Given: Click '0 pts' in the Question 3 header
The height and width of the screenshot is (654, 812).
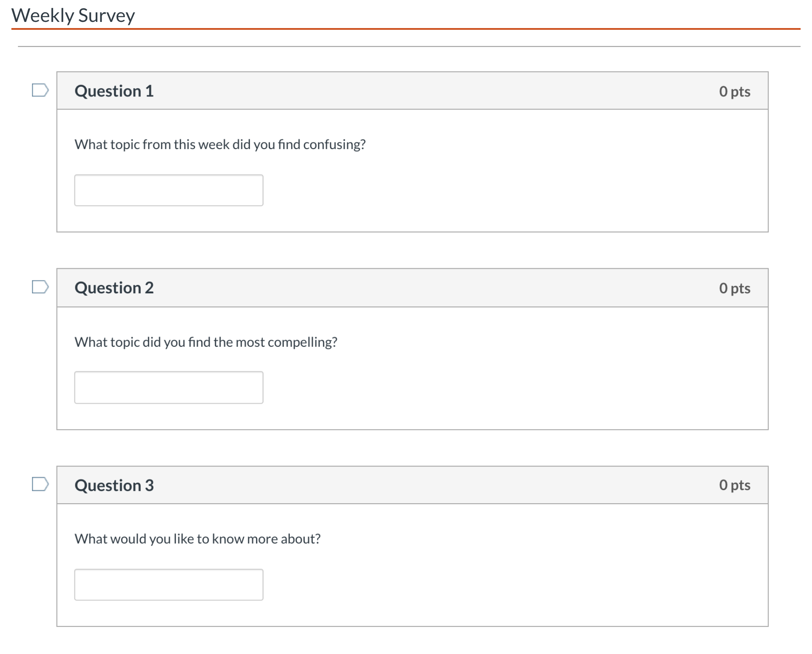Looking at the screenshot, I should pyautogui.click(x=734, y=485).
